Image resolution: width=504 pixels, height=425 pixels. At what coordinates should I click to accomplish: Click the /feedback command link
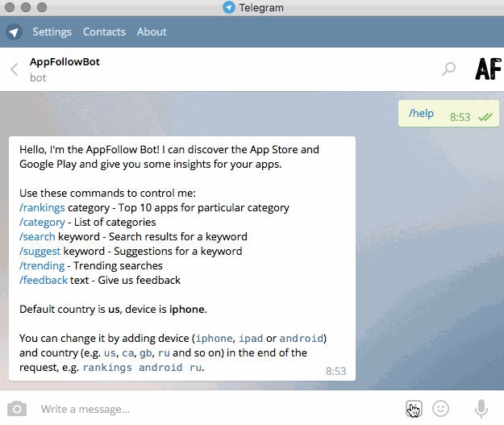coord(43,280)
